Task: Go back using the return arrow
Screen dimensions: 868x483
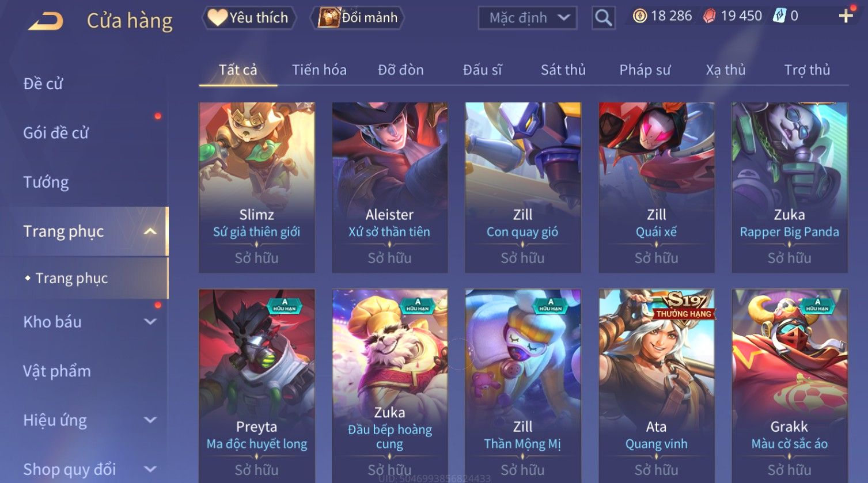Action: [x=46, y=21]
